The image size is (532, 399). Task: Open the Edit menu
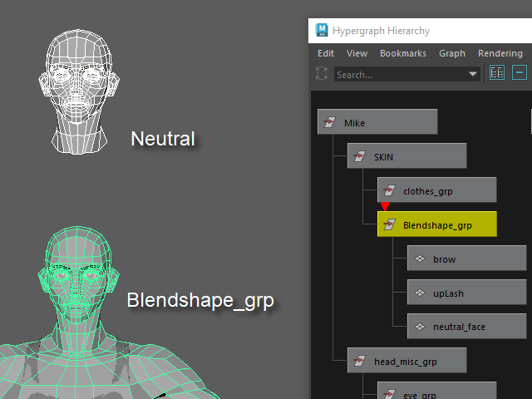[x=326, y=53]
